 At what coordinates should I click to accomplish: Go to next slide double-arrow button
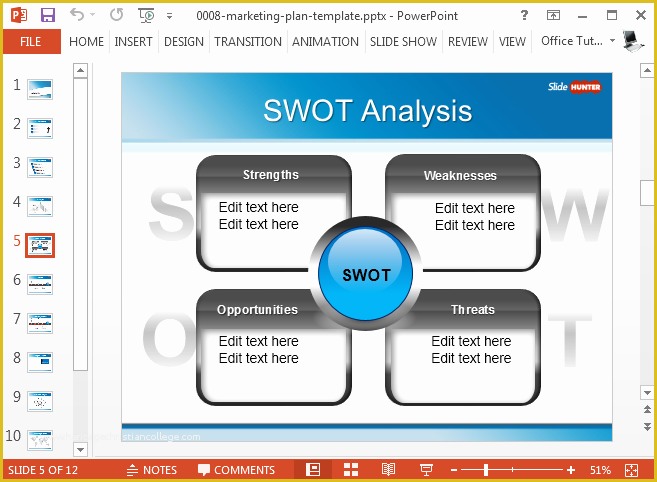click(x=647, y=427)
